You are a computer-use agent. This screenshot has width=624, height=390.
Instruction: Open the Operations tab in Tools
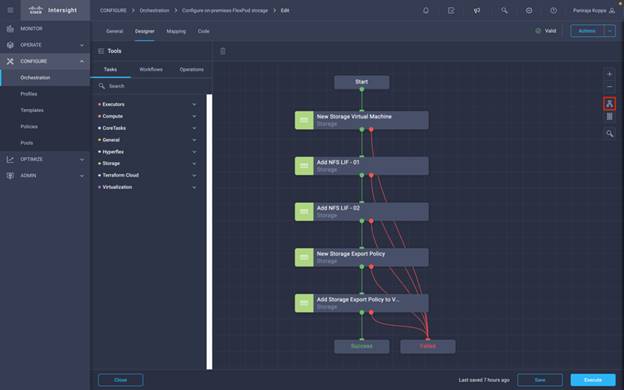pyautogui.click(x=191, y=69)
